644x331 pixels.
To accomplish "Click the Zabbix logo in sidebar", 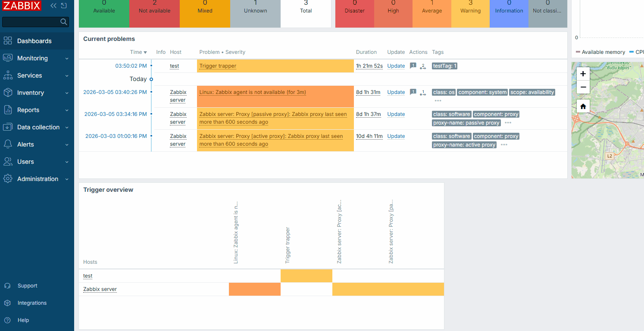I will tap(22, 6).
